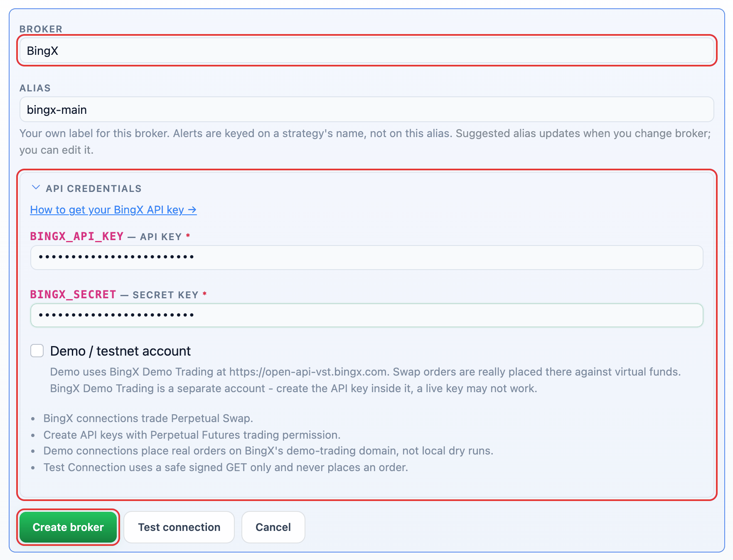Collapse the API Credentials section chevron
Screen dimensions: 733x560
(36, 188)
